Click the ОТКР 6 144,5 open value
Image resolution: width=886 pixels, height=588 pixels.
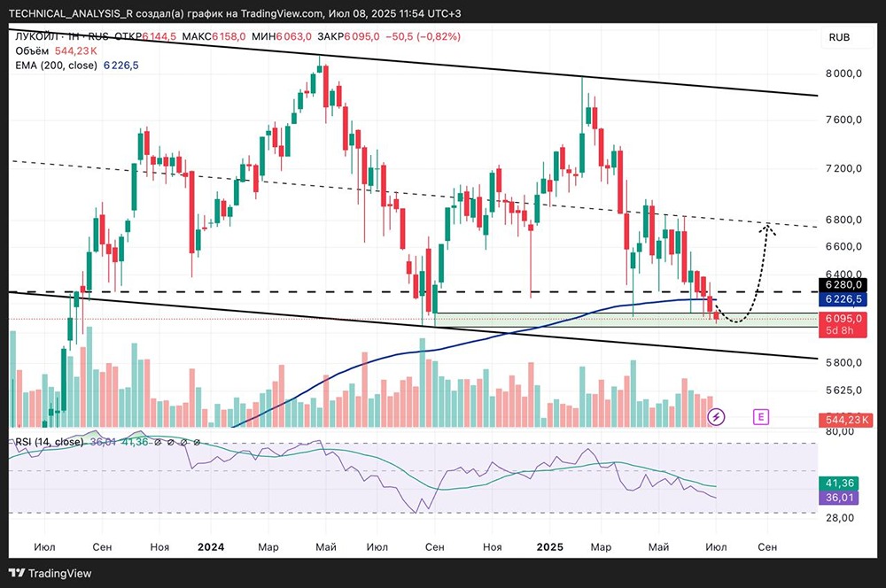(145, 36)
